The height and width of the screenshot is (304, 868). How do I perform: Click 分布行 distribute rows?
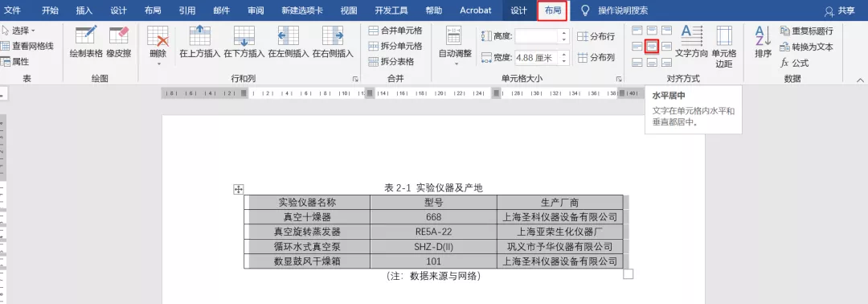pos(596,36)
